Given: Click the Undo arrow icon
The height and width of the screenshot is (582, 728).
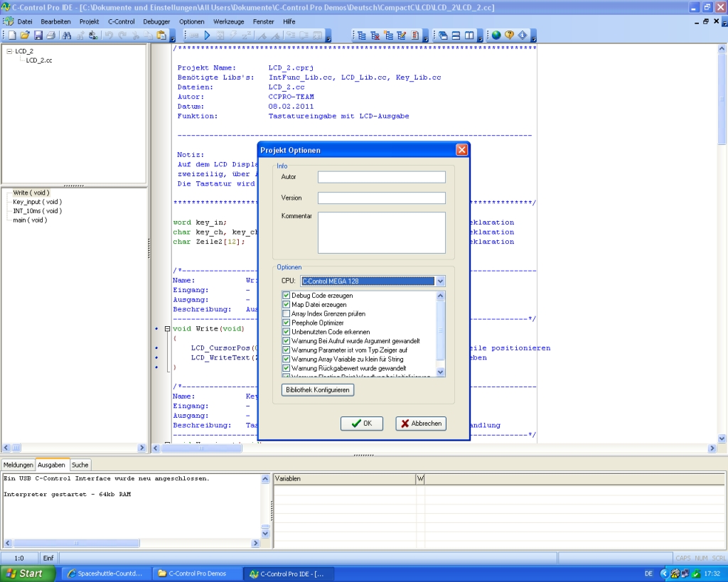Looking at the screenshot, I should pos(109,36).
